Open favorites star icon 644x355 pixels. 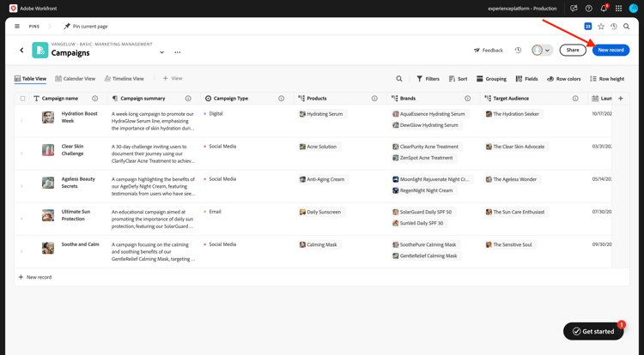pos(601,27)
